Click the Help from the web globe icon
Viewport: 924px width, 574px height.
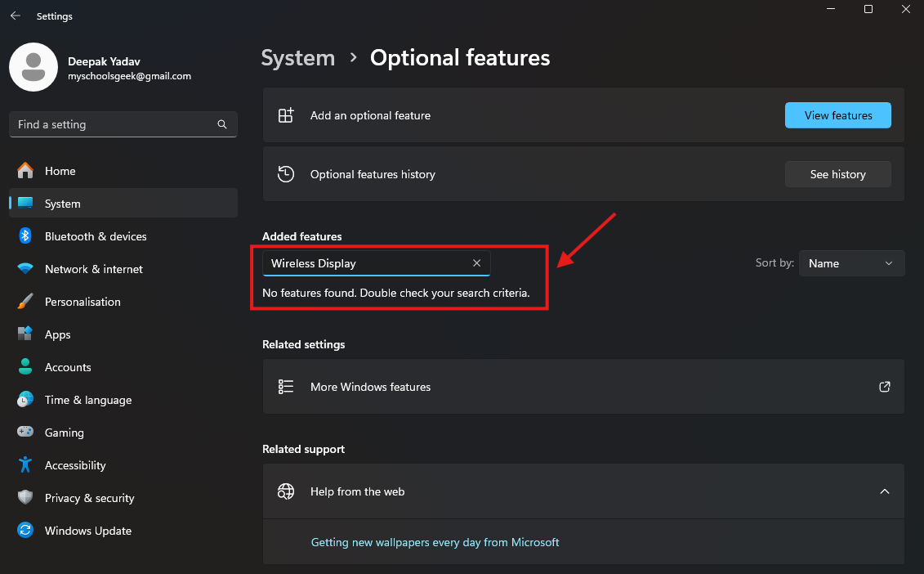coord(286,491)
